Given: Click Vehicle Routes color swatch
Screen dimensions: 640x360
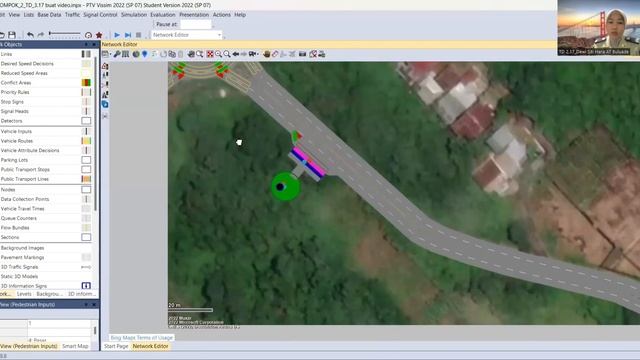Looking at the screenshot, I should coord(86,141).
